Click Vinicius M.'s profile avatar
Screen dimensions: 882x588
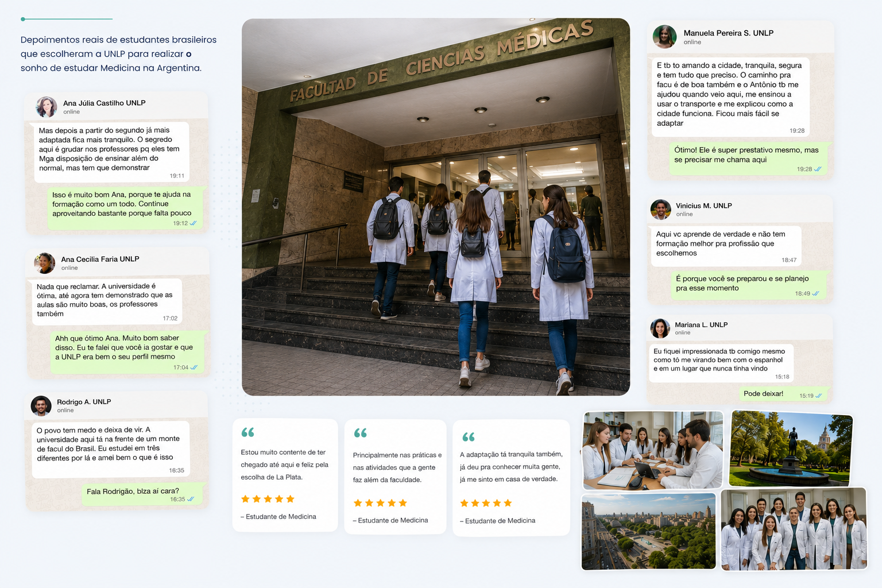660,210
